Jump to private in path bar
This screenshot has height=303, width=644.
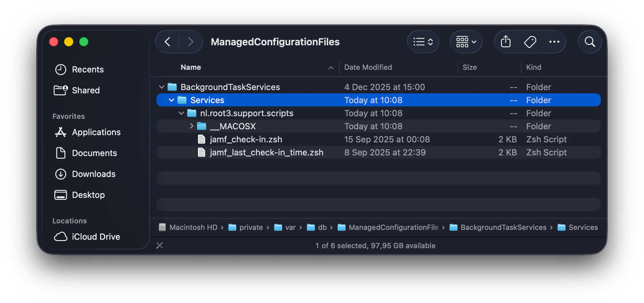pyautogui.click(x=250, y=227)
